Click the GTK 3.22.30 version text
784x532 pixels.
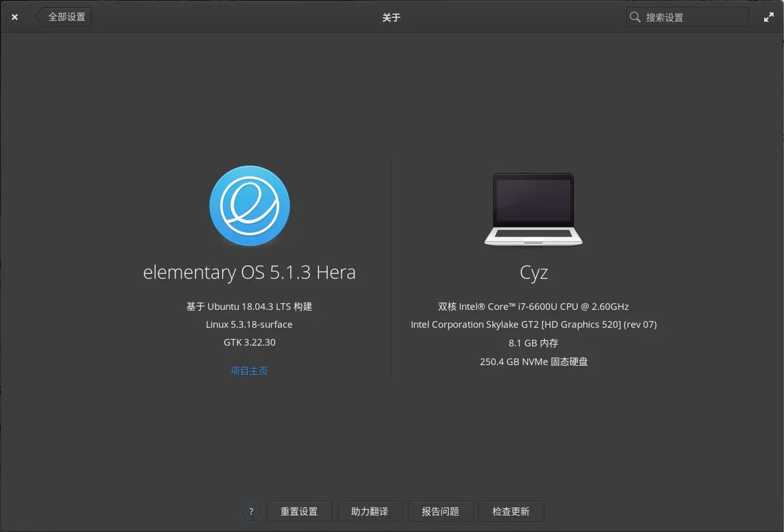pos(249,342)
